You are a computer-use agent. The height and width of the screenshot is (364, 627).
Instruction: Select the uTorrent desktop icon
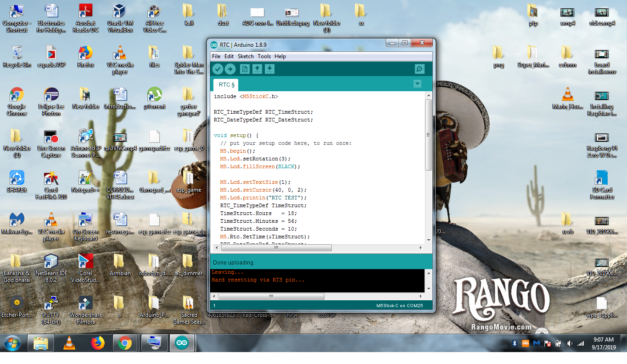(154, 98)
